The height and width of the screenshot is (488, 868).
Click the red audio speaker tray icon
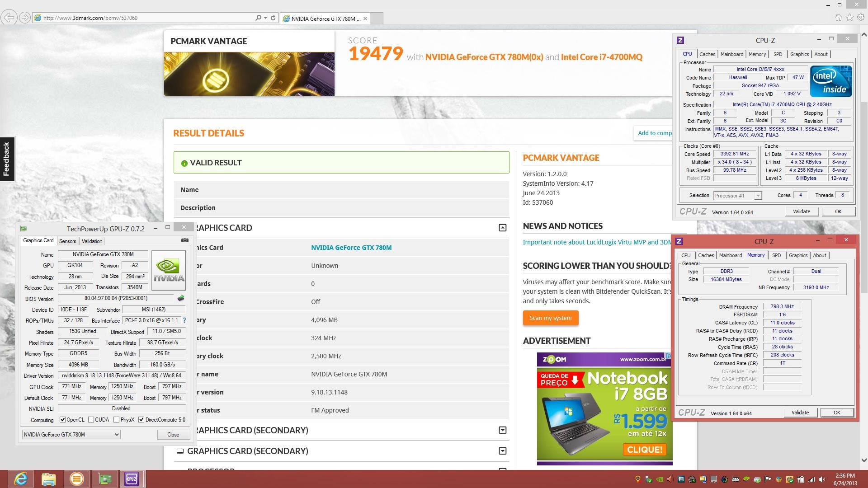[x=670, y=479]
